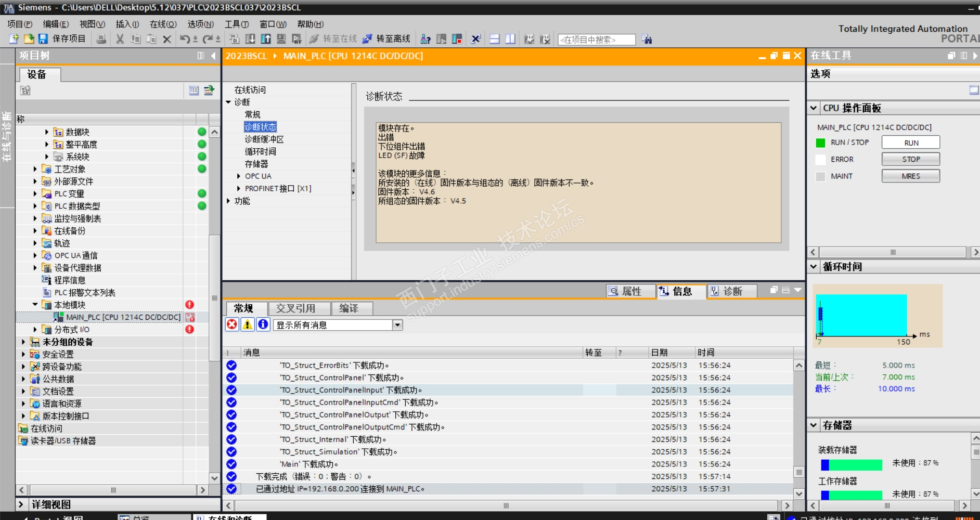This screenshot has height=520, width=980.
Task: Click the start simulation icon
Action: (x=281, y=39)
